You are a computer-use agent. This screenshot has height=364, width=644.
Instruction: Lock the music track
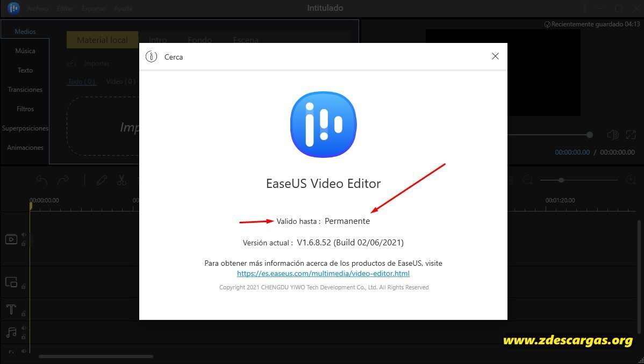pos(24,337)
